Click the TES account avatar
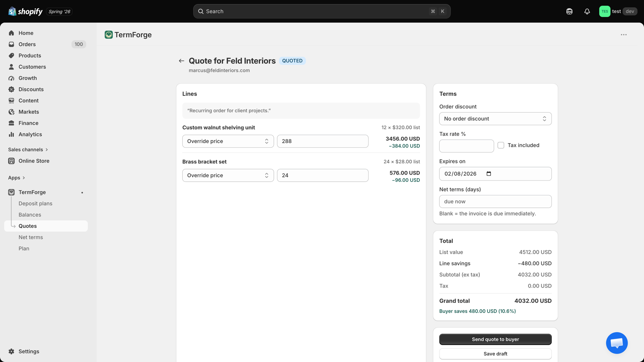Image resolution: width=644 pixels, height=362 pixels. tap(605, 11)
